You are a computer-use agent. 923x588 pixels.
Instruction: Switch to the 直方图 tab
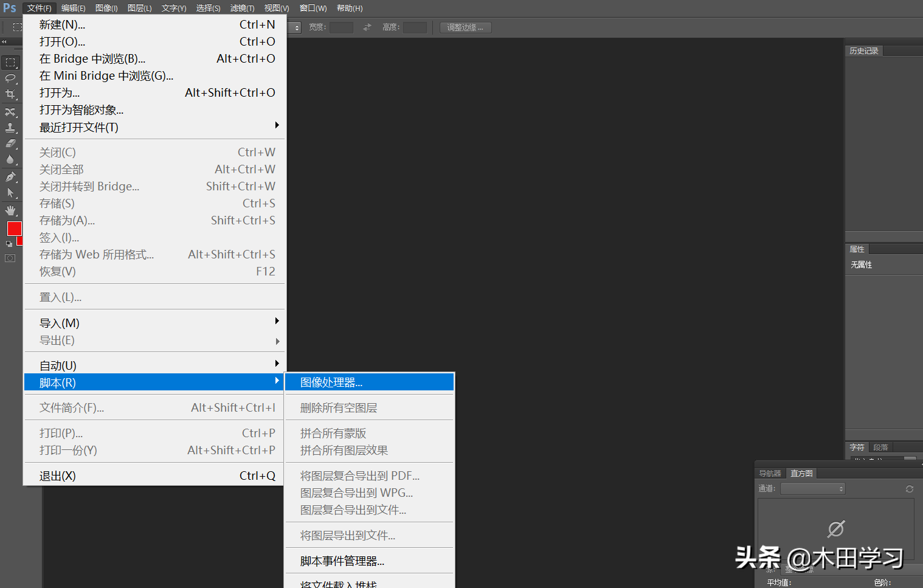click(801, 473)
